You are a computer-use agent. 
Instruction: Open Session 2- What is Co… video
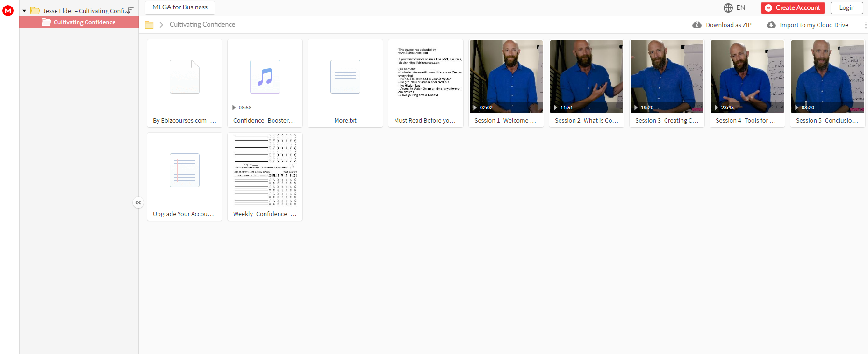click(587, 76)
